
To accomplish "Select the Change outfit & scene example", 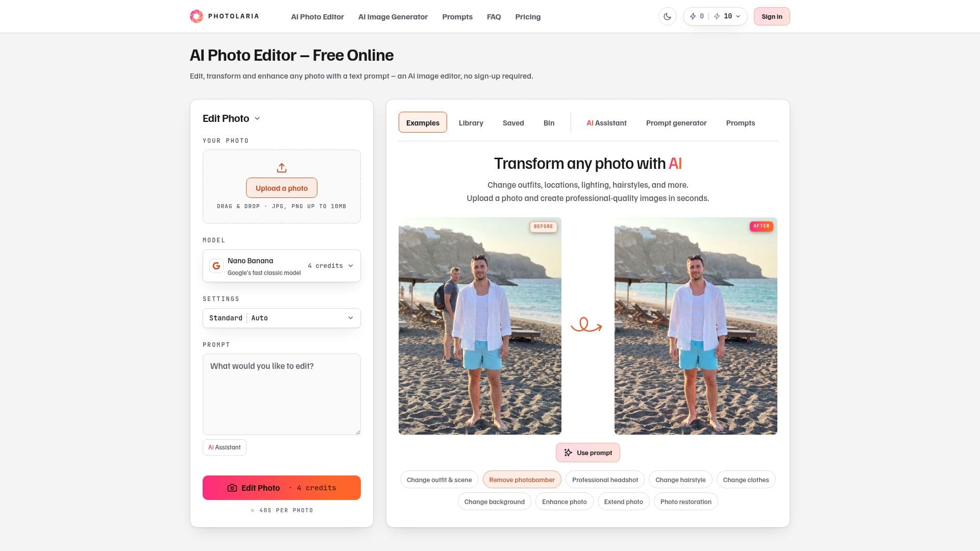I will [439, 480].
